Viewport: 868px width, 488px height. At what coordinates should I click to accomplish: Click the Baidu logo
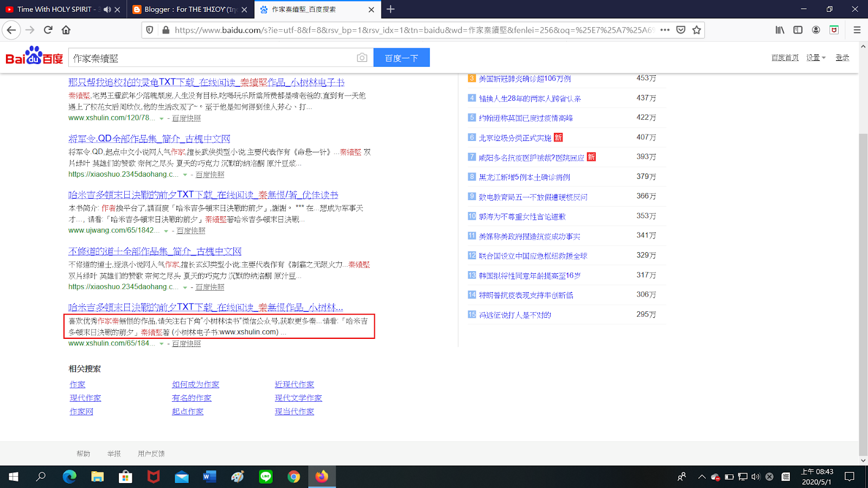[34, 55]
